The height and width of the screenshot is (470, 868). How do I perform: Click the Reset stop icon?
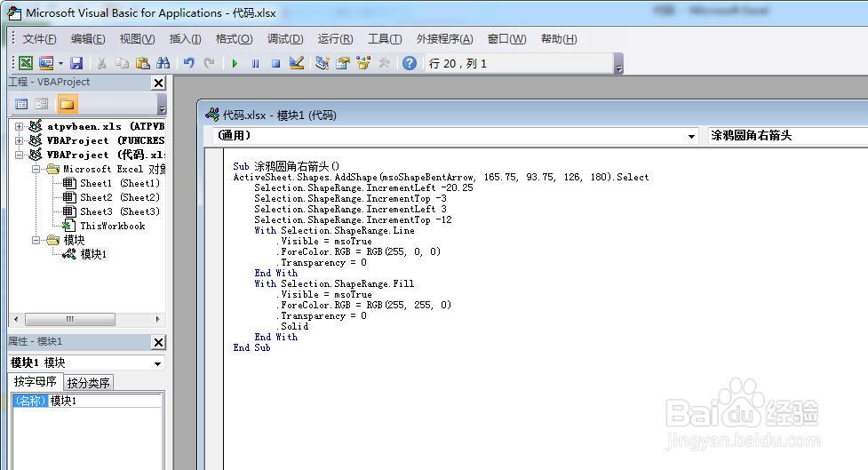275,64
